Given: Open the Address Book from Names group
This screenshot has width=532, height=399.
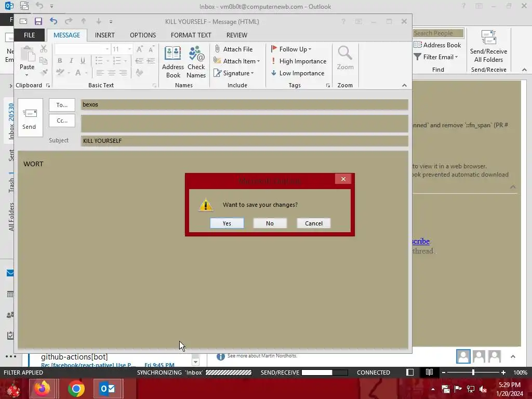Looking at the screenshot, I should (173, 62).
